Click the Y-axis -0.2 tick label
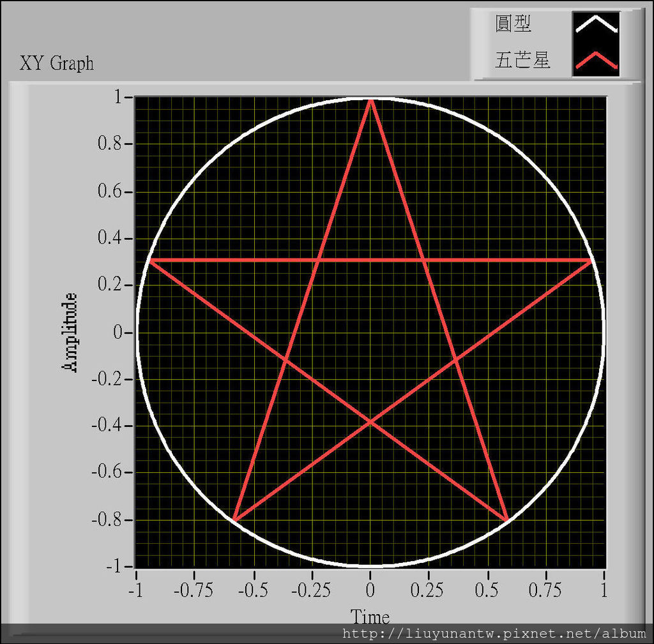 point(107,379)
